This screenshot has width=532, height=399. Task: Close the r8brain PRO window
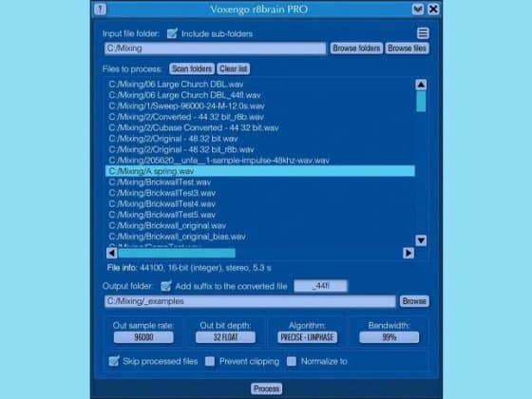(x=433, y=9)
